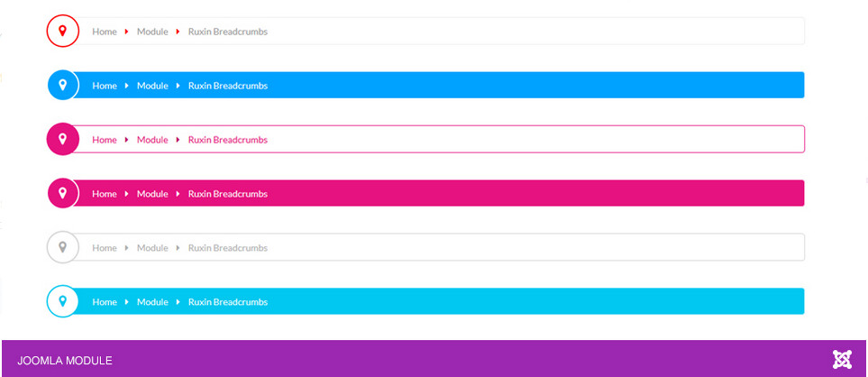868x377 pixels.
Task: Click the gray outlined location pin icon
Action: pyautogui.click(x=62, y=247)
